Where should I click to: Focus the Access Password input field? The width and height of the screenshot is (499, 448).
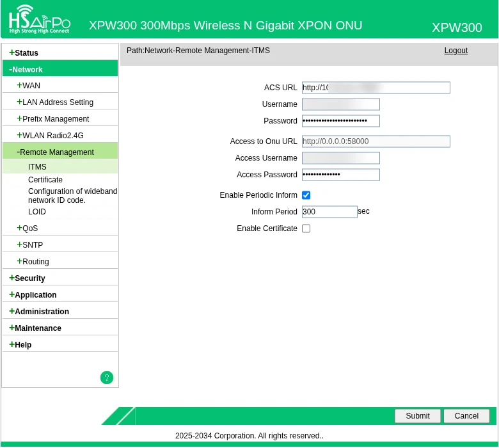coord(340,175)
